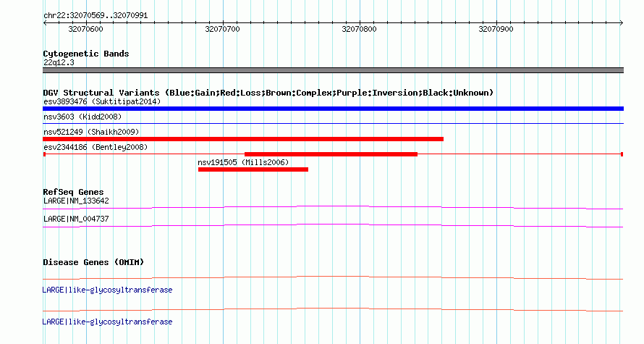Click the esv3893476 (Suktitipat2014) variant label
The image size is (644, 344).
tap(102, 101)
